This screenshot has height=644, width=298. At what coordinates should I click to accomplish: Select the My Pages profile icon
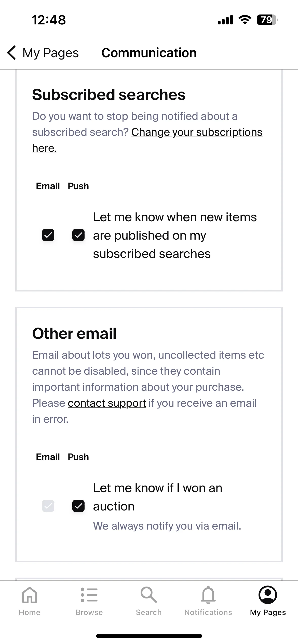click(x=268, y=595)
